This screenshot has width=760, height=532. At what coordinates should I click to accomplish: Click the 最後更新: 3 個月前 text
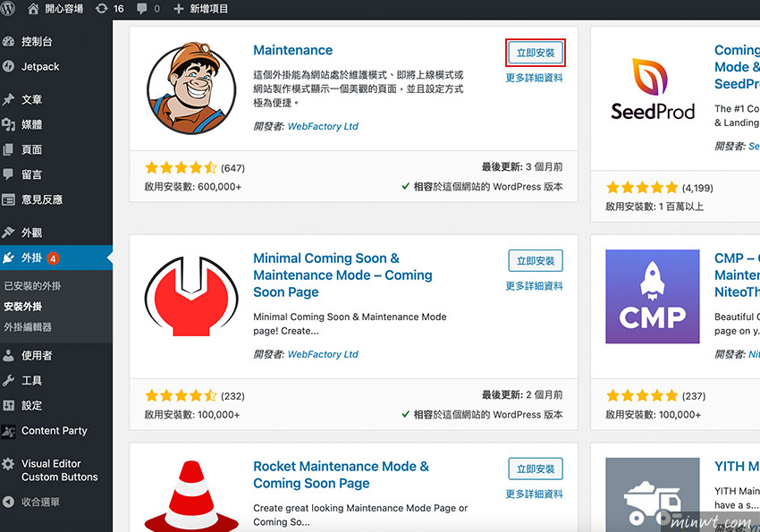point(522,167)
